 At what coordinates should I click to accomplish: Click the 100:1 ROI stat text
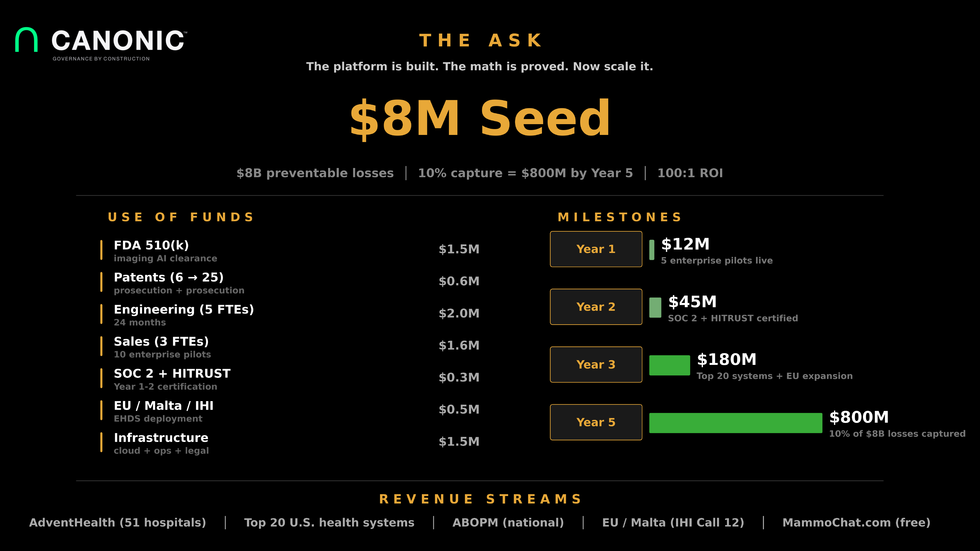tap(690, 173)
